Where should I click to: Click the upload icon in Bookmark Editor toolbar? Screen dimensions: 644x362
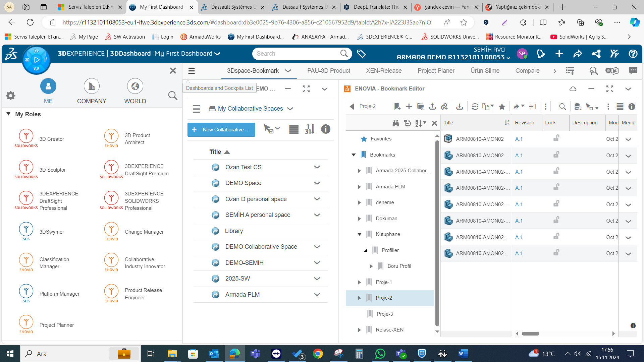point(432,107)
